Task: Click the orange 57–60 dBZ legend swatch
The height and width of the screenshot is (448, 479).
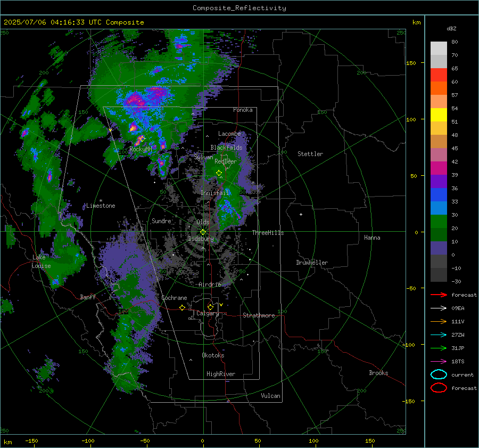Action: click(439, 88)
